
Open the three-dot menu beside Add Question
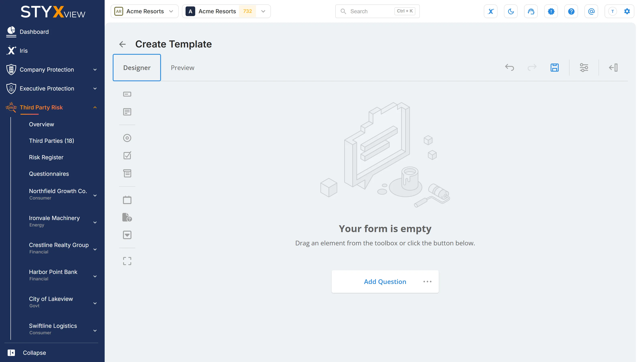[x=427, y=282]
